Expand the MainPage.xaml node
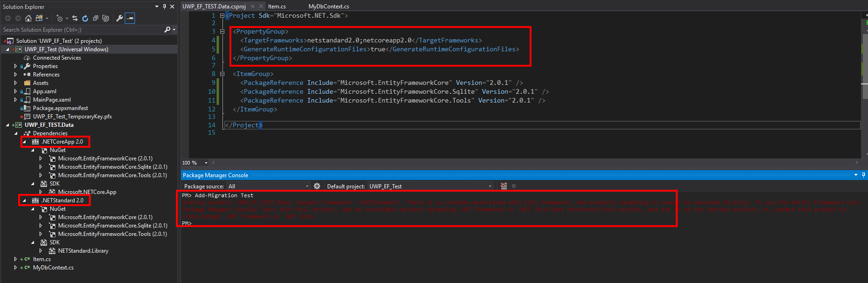 [15, 100]
